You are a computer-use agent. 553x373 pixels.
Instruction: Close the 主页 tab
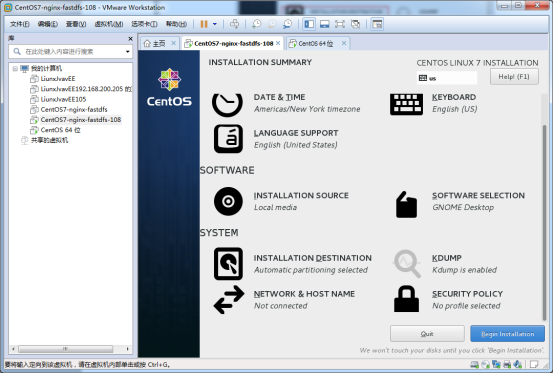click(x=174, y=43)
